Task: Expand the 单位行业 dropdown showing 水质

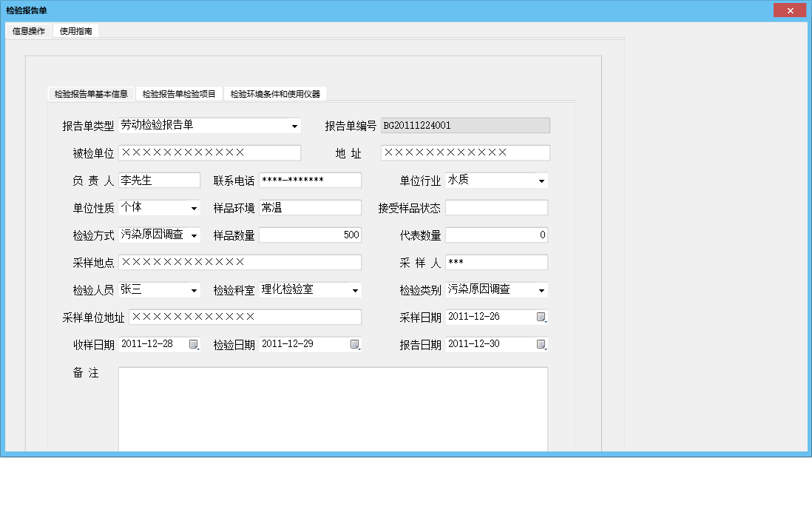Action: 542,180
